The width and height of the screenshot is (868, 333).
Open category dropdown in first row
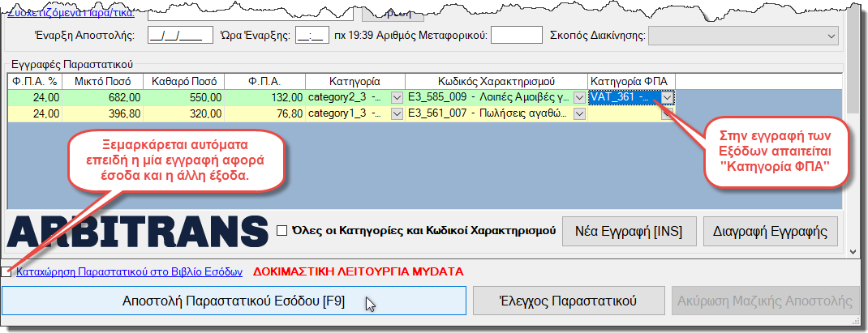(397, 97)
